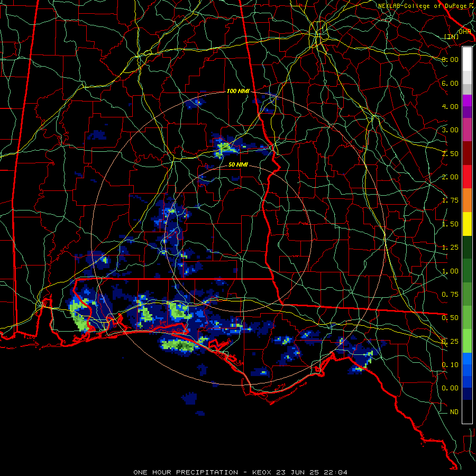Select the 0.00 legend value
Screen dimensions: 476x476
(x=450, y=388)
